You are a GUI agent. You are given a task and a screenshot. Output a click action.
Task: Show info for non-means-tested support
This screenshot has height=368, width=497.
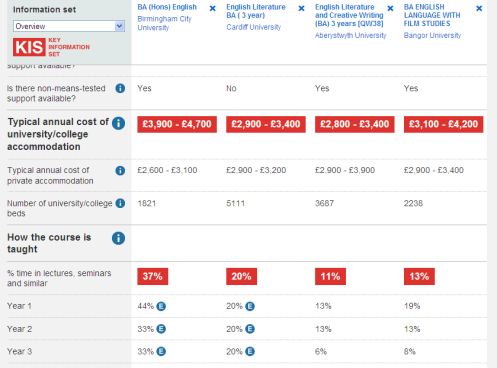click(x=120, y=88)
